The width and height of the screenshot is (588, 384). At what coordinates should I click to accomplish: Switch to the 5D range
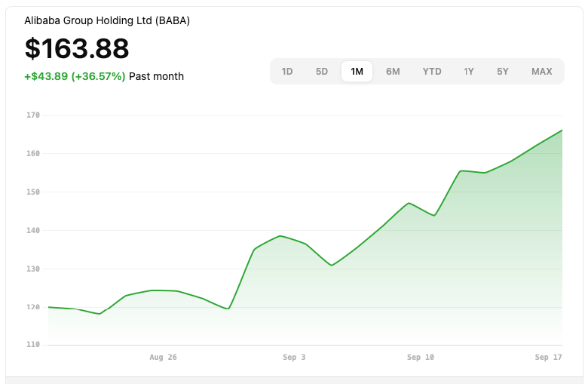pyautogui.click(x=321, y=72)
